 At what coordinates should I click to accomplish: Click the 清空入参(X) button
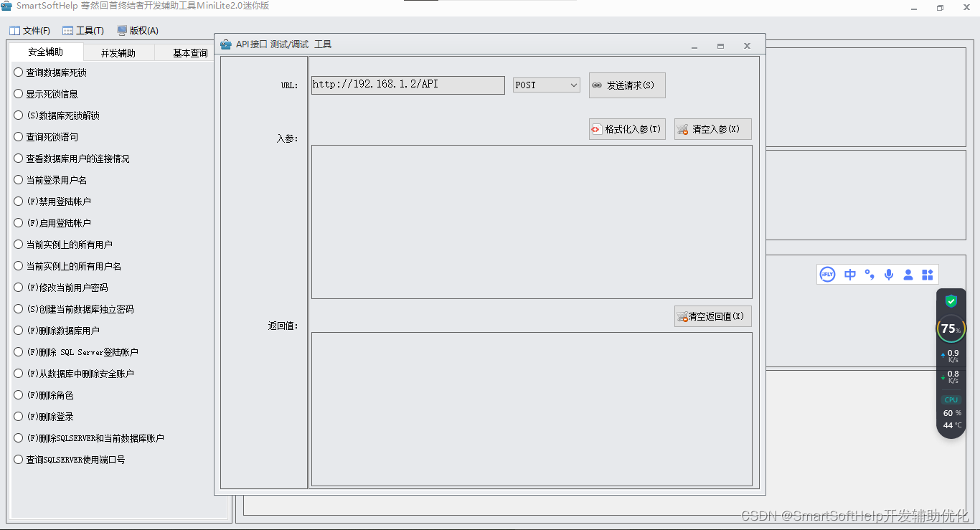pos(713,129)
